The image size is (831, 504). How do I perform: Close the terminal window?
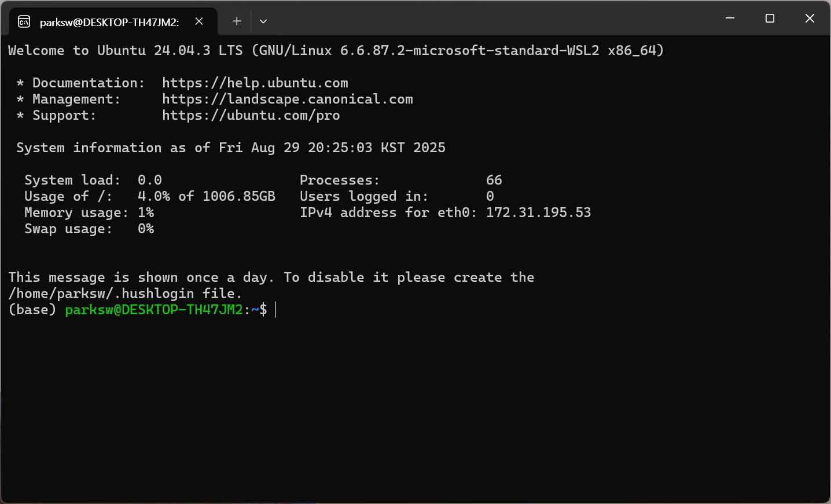pos(810,19)
